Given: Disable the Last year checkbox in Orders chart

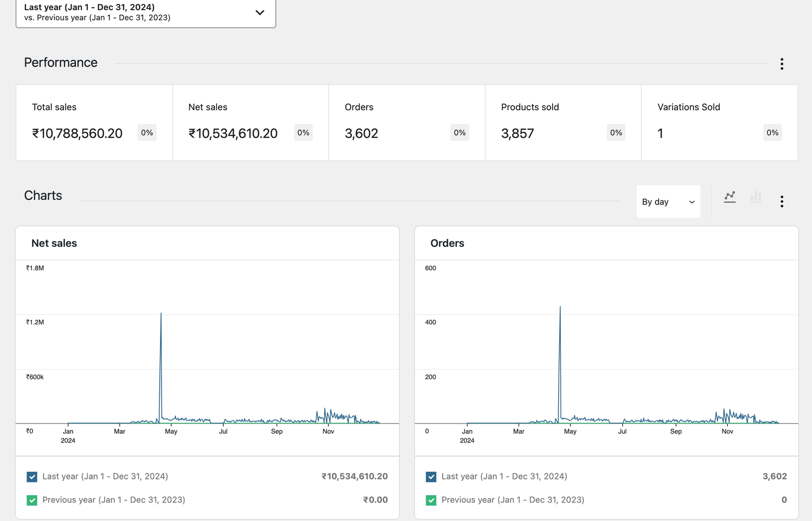Looking at the screenshot, I should point(431,476).
